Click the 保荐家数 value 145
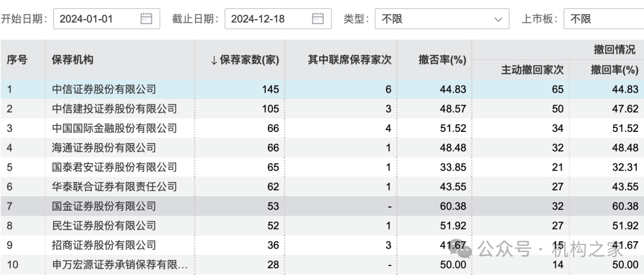Viewport: 644px width, 275px height. pos(271,89)
